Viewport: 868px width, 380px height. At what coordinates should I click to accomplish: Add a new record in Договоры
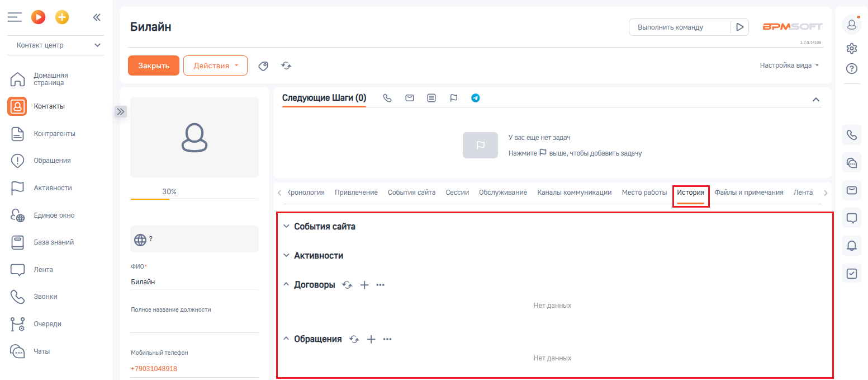tap(364, 285)
